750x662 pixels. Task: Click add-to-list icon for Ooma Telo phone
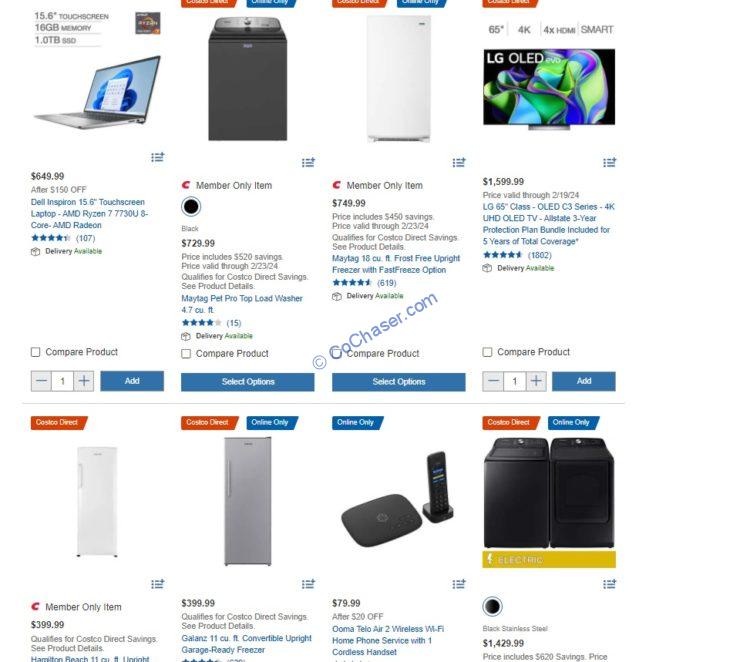(x=459, y=584)
